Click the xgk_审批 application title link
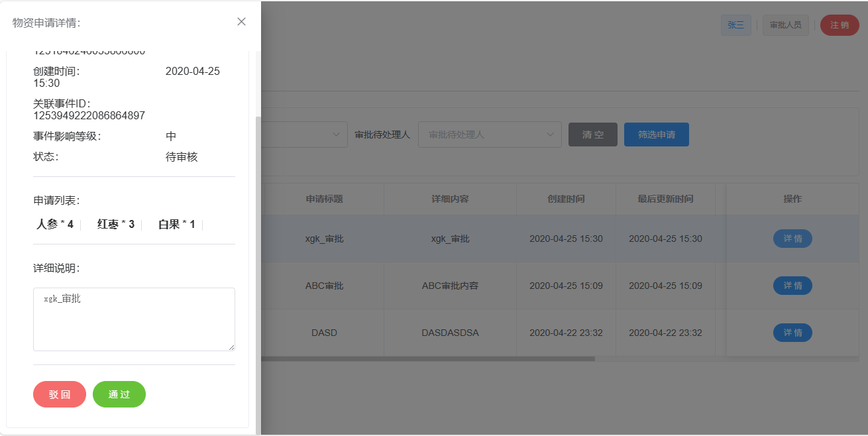This screenshot has height=436, width=868. click(x=324, y=239)
